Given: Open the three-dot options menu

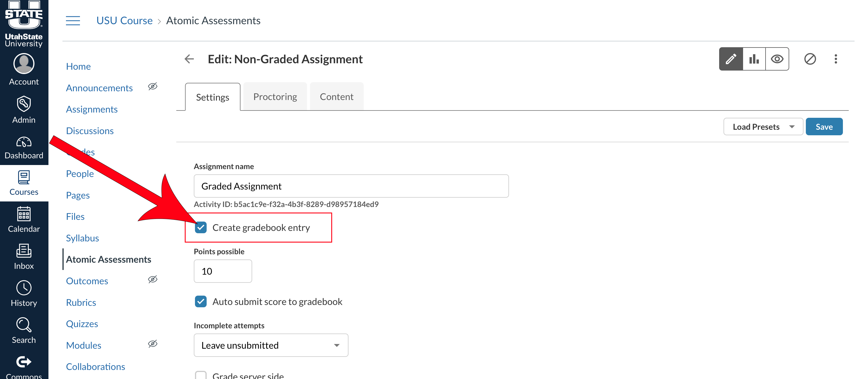Looking at the screenshot, I should (836, 59).
